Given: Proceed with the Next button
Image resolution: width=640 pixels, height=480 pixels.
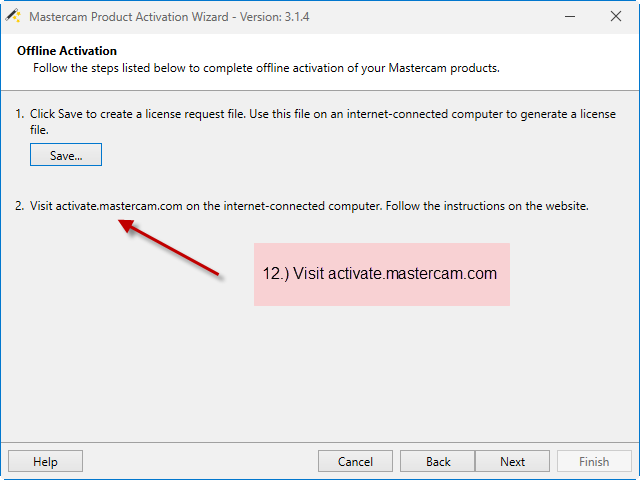Looking at the screenshot, I should tap(512, 462).
